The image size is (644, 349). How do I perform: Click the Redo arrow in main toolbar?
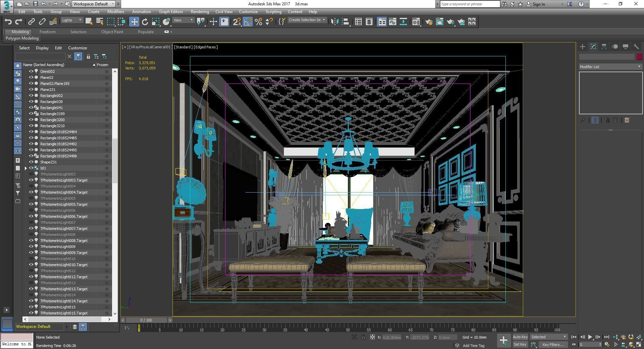[19, 22]
